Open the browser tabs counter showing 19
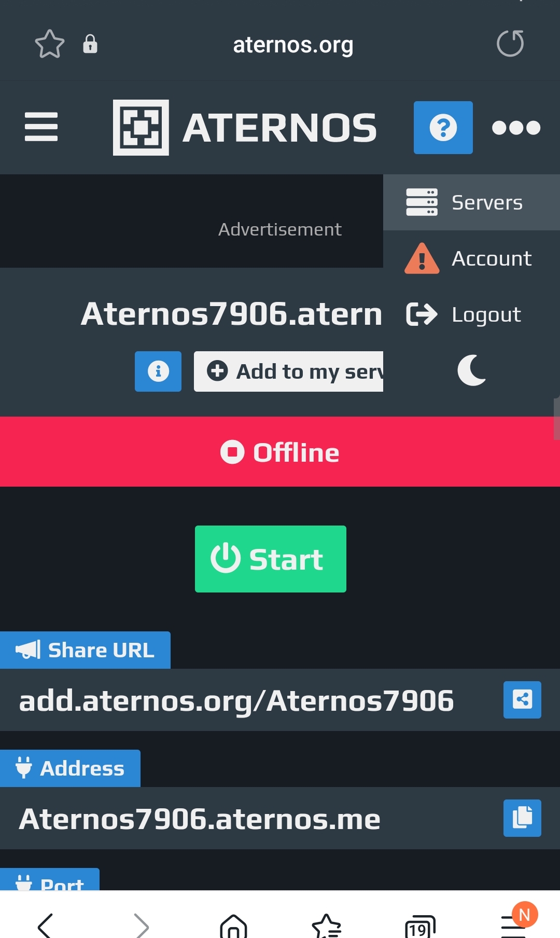This screenshot has width=560, height=938. coord(420,927)
